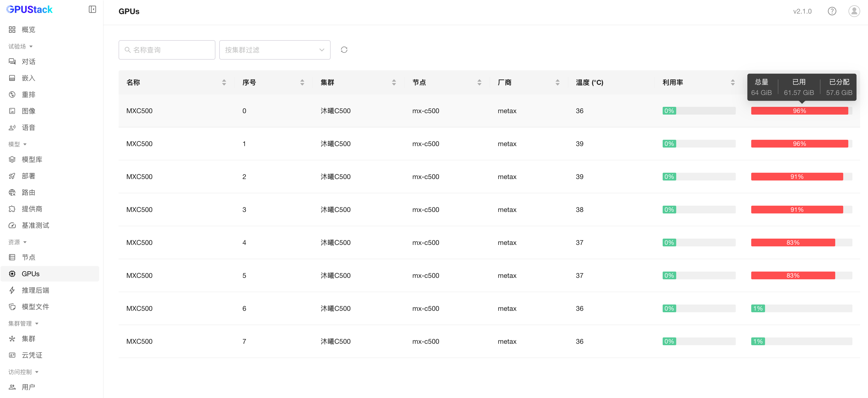Viewport: 868px width, 398px height.
Task: Open 基准测试 benchmark page
Action: point(35,225)
